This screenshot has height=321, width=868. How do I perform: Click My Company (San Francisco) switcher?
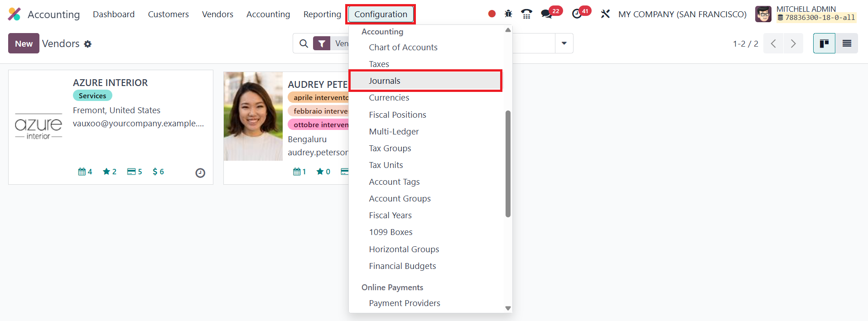(x=682, y=14)
